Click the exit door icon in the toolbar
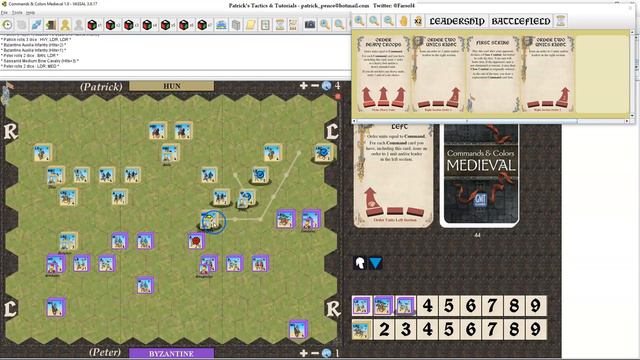Image resolution: width=640 pixels, height=360 pixels. (x=51, y=25)
